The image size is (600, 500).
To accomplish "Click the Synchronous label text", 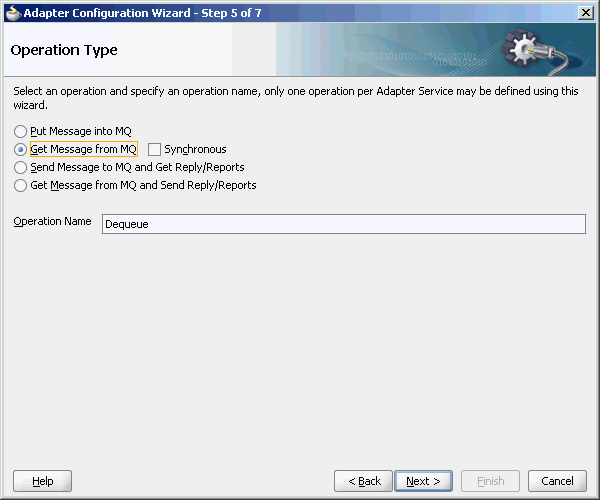I will (x=195, y=149).
